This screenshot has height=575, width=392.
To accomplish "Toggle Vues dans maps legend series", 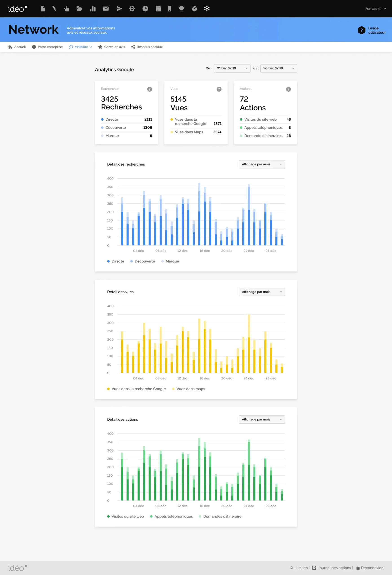I will [188, 389].
